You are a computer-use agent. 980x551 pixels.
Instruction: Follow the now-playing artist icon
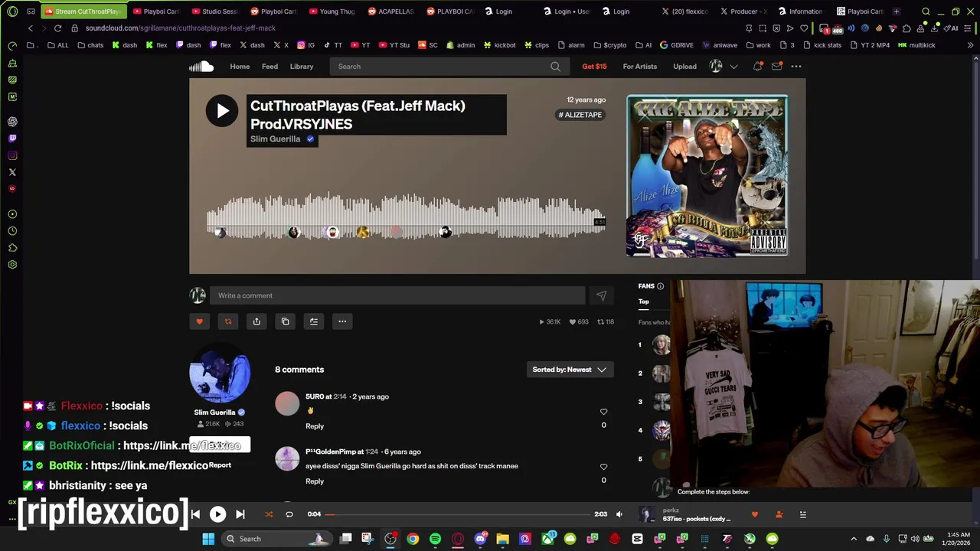[x=779, y=514]
